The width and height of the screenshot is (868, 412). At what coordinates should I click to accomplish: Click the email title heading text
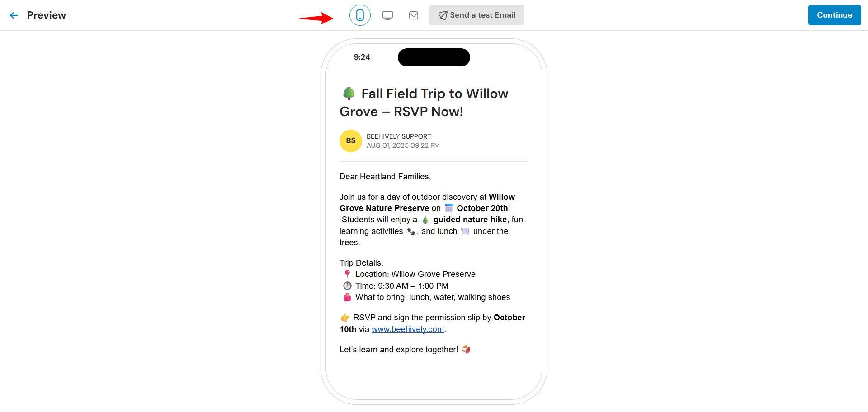click(424, 103)
